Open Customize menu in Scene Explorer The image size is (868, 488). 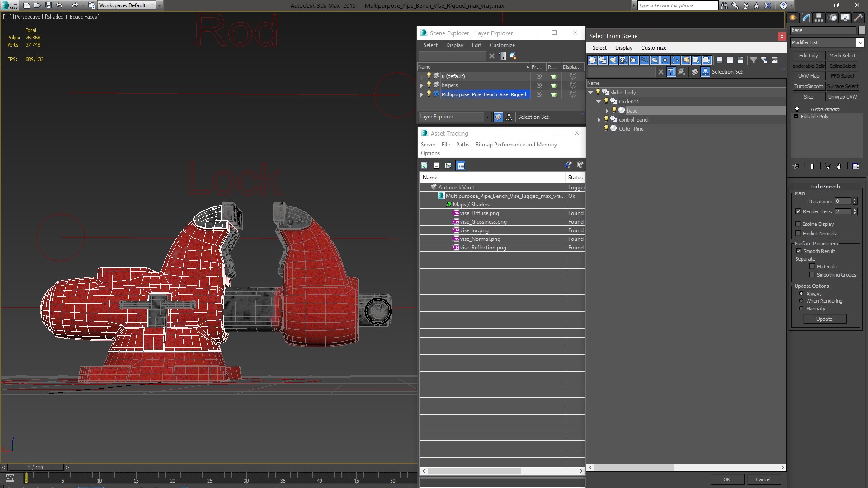pyautogui.click(x=502, y=45)
